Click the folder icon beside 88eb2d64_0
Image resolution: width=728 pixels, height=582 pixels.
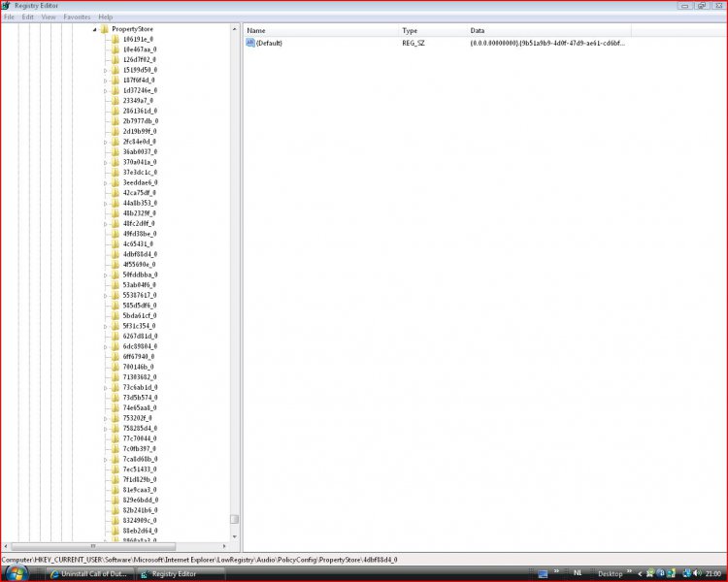[x=116, y=531]
